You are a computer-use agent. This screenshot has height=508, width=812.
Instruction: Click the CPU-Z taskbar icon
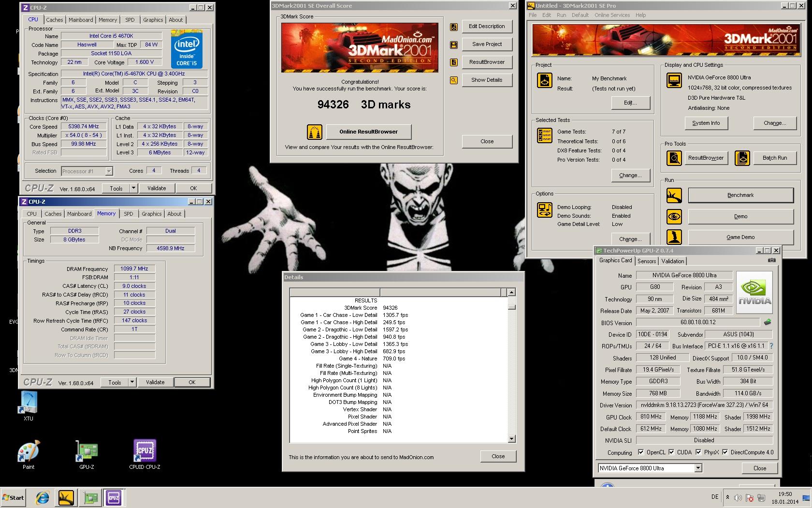coord(114,497)
